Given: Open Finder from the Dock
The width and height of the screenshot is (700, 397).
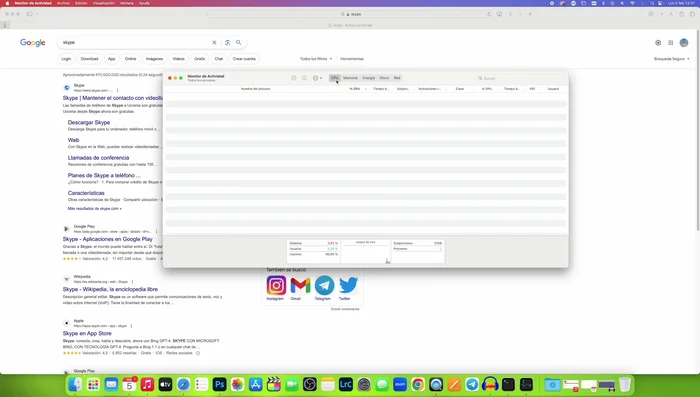Looking at the screenshot, I should click(75, 384).
